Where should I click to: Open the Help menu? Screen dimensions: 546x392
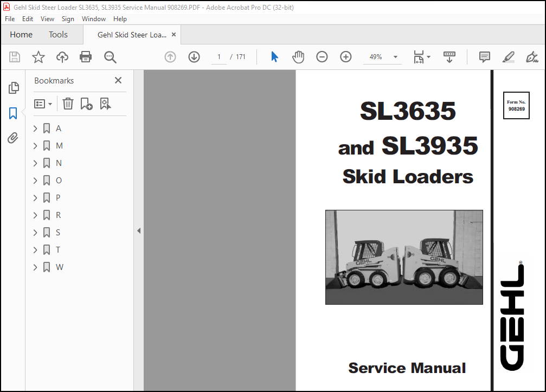[x=120, y=19]
